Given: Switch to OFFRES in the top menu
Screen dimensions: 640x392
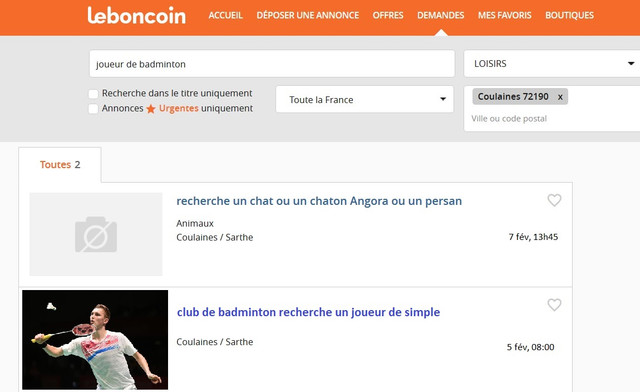Looking at the screenshot, I should [388, 16].
